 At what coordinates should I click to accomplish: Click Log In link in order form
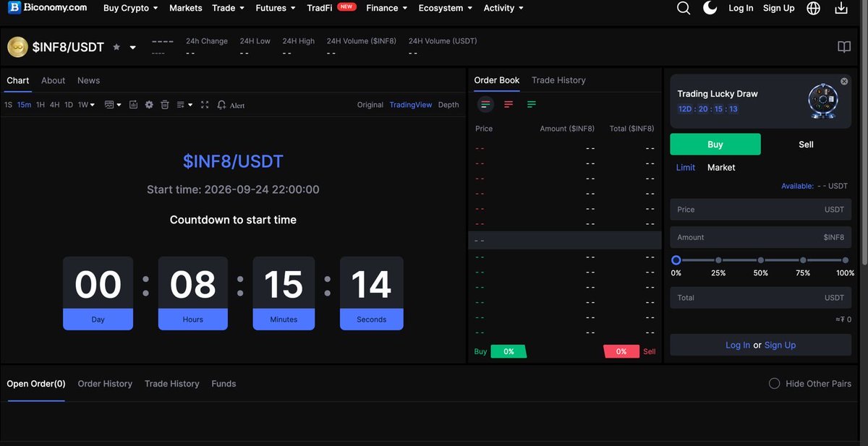(738, 345)
